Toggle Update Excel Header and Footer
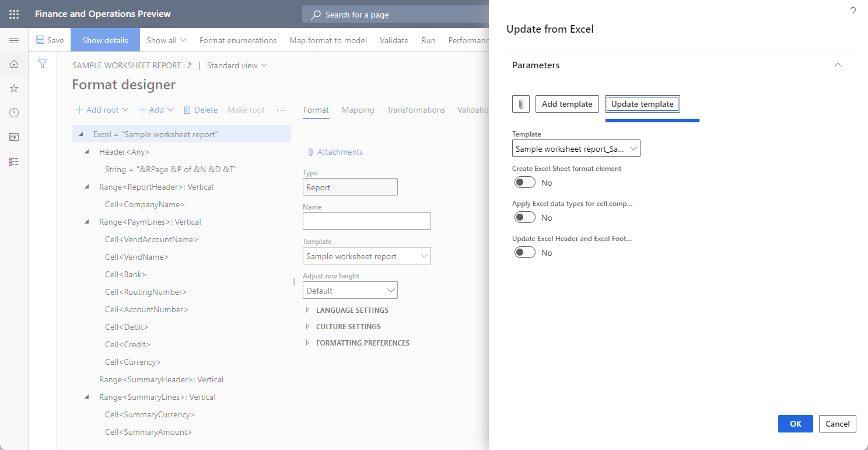 tap(524, 252)
